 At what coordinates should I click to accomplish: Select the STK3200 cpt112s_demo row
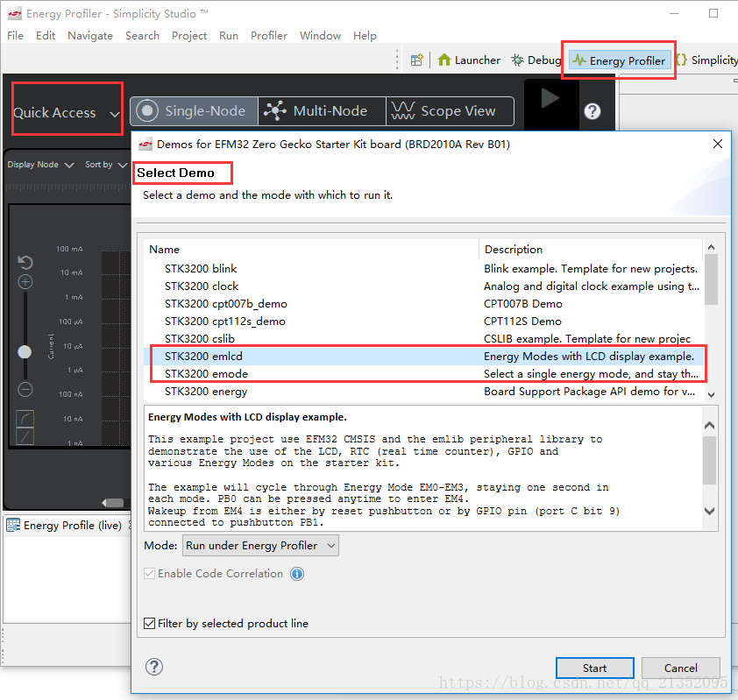[423, 322]
